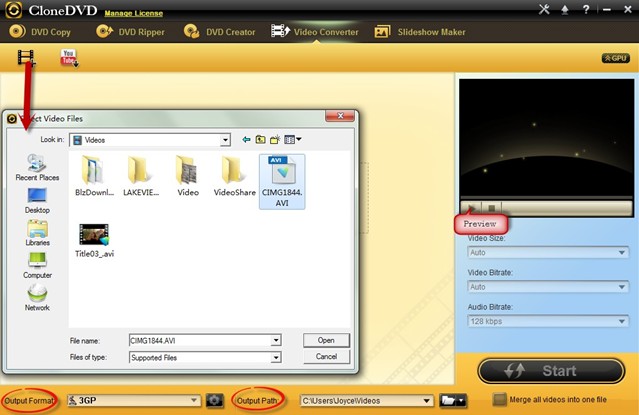Image resolution: width=639 pixels, height=415 pixels.
Task: Click the File name input field
Action: [200, 340]
